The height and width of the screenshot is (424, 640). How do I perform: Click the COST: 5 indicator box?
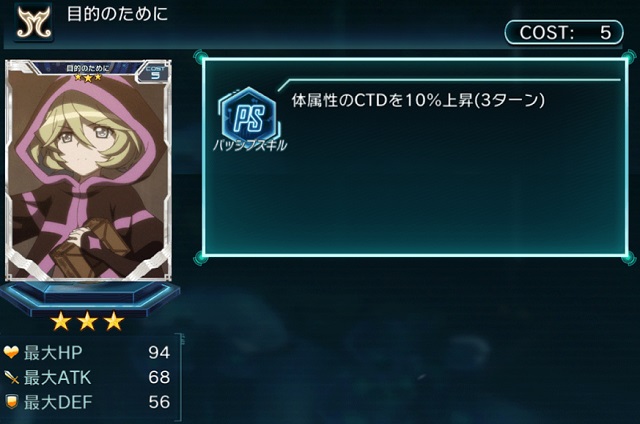(564, 33)
